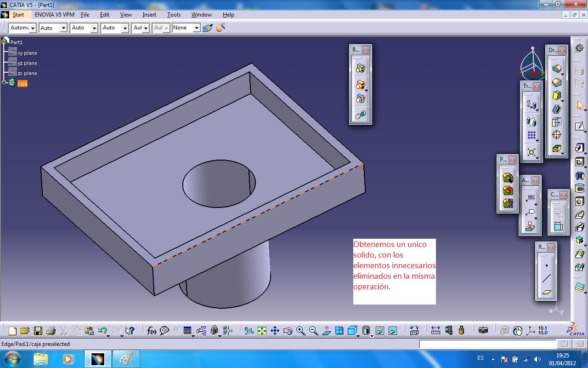588x368 pixels.
Task: Click the Save diskette icon
Action: click(x=38, y=330)
